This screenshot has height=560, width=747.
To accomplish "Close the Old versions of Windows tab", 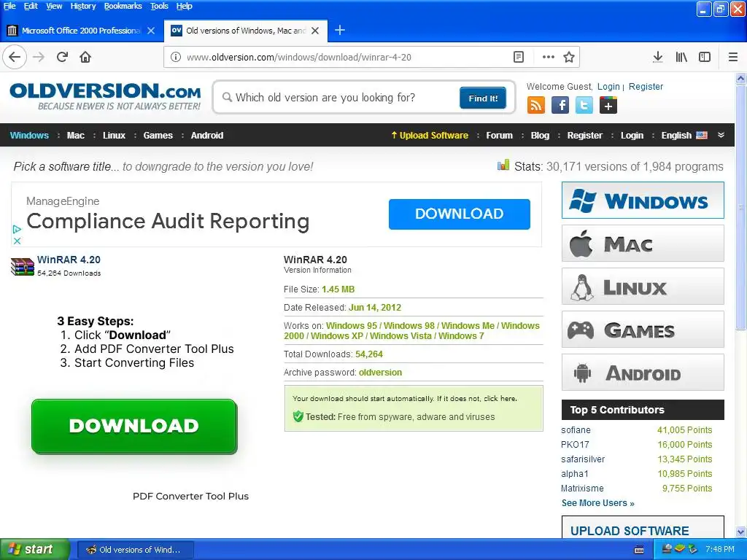I will tap(315, 31).
